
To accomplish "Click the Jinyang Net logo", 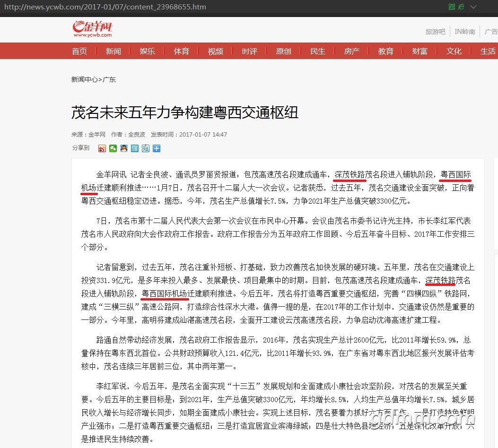I will pyautogui.click(x=93, y=29).
